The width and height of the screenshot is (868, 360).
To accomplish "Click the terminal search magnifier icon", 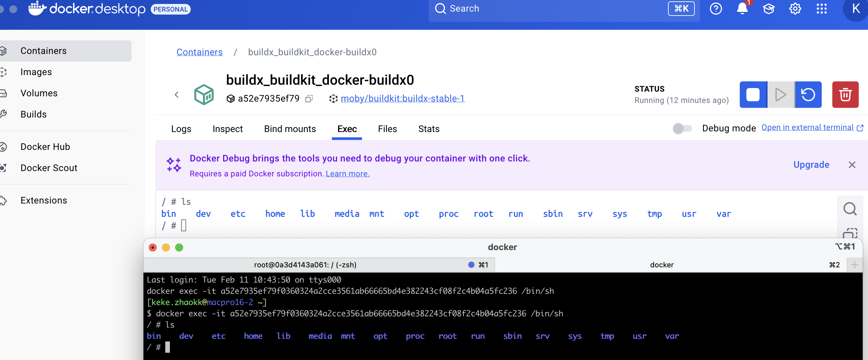I will tap(850, 208).
